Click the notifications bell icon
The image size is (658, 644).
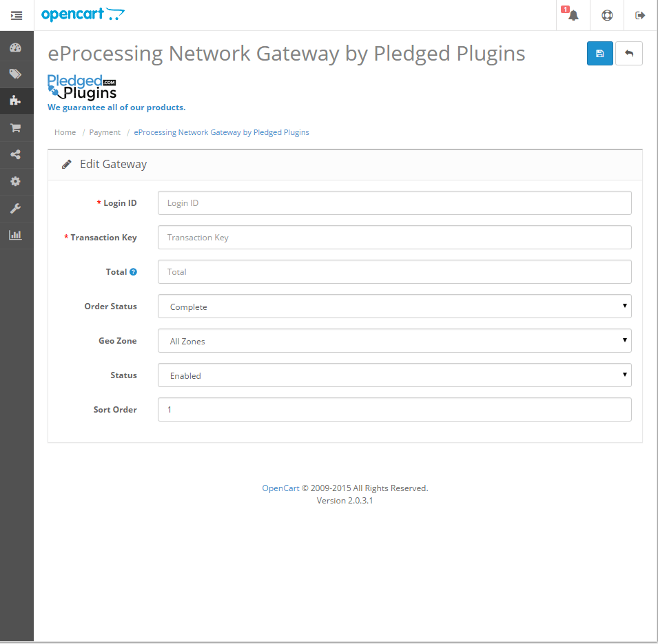tap(573, 15)
